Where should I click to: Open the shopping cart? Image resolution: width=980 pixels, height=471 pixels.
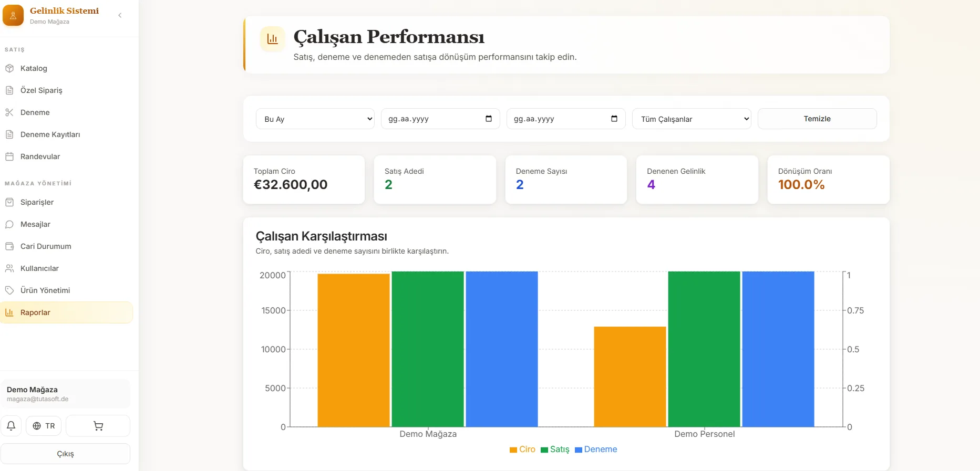point(98,426)
